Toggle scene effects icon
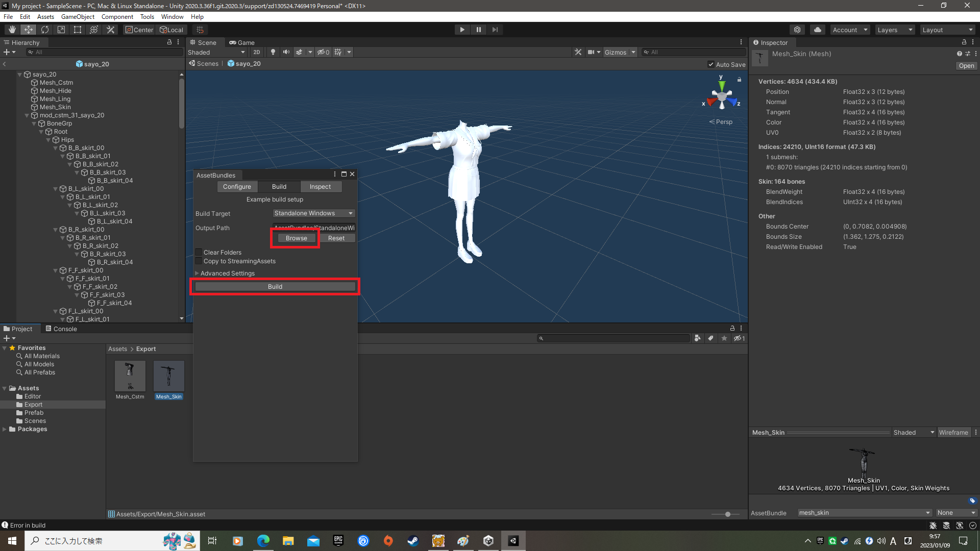Viewport: 980px width, 551px height. tap(299, 52)
